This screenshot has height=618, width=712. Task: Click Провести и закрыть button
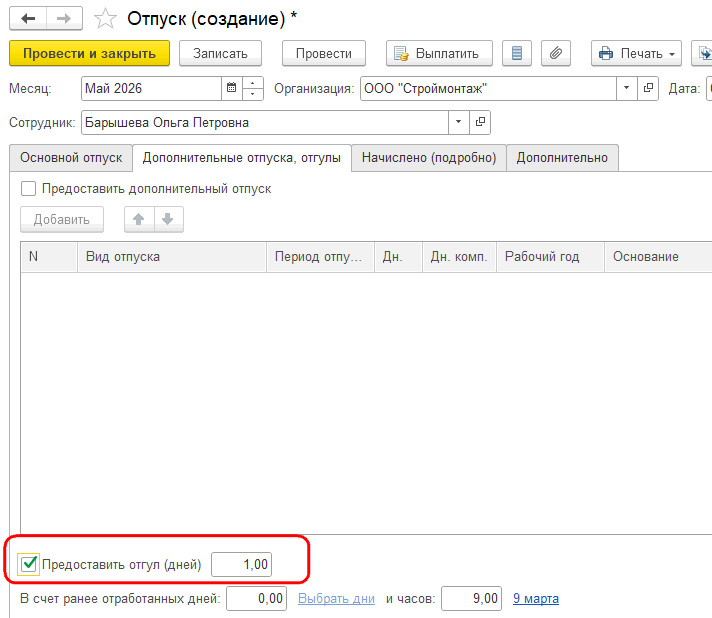(89, 54)
